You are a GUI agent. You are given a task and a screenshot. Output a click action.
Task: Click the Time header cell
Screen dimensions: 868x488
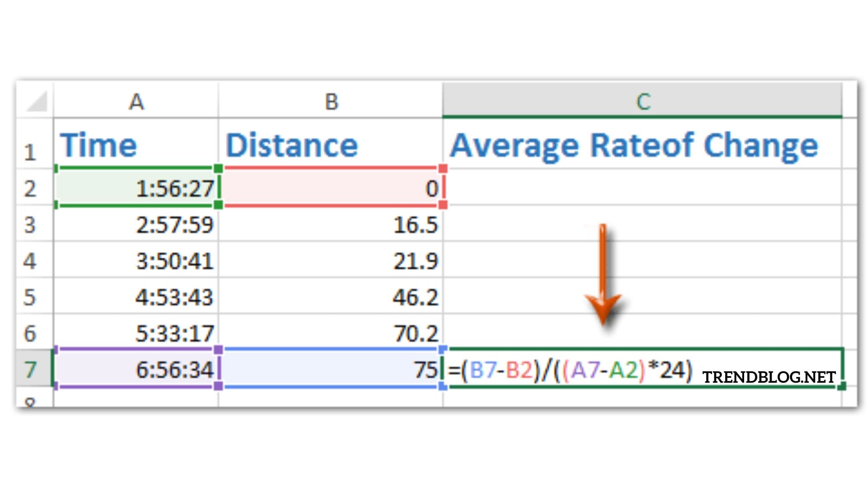tap(99, 145)
